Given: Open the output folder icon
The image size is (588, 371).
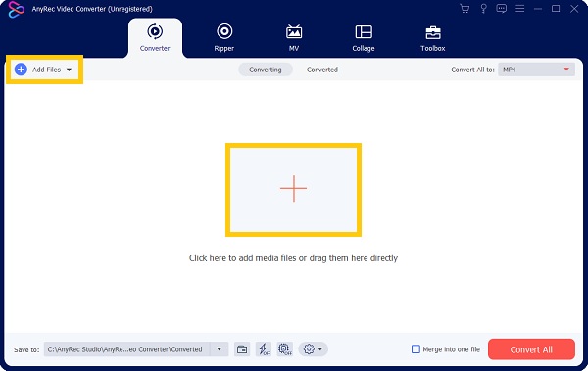Looking at the screenshot, I should point(242,349).
